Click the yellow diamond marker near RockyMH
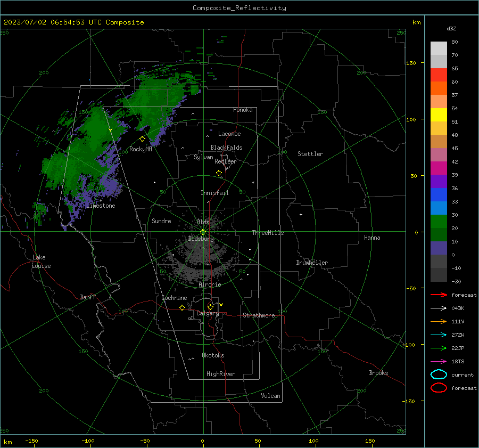Screen dimensions: 479x448 (x=142, y=139)
